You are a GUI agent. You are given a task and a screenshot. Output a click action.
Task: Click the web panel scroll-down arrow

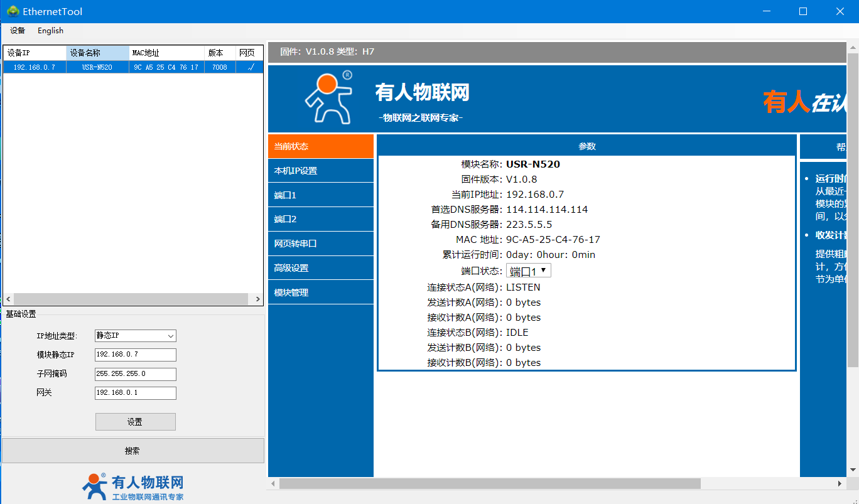coord(853,469)
